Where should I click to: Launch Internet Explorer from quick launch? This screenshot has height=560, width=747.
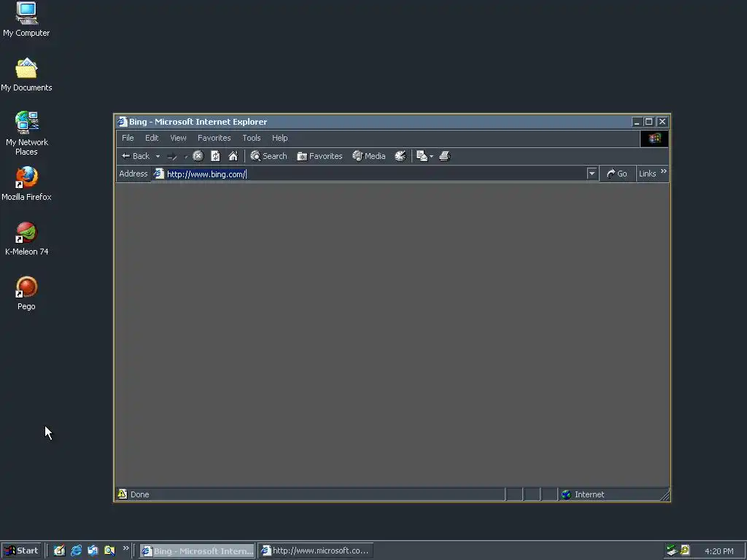[76, 551]
